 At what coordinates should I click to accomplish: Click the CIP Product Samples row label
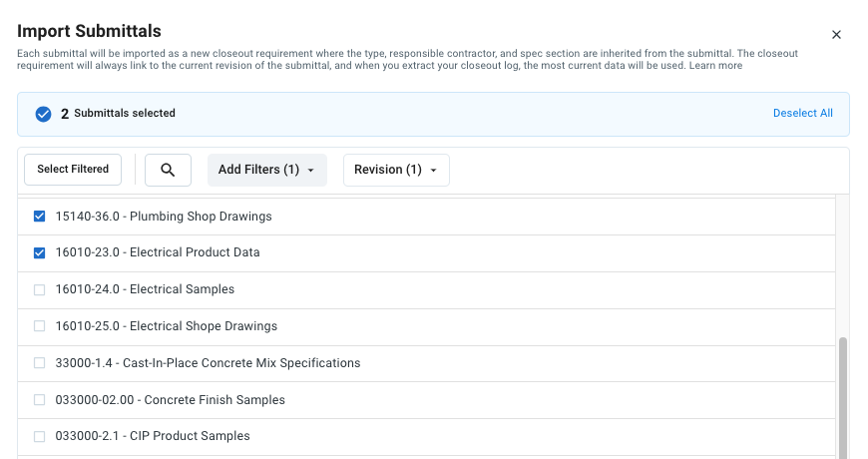tap(153, 436)
